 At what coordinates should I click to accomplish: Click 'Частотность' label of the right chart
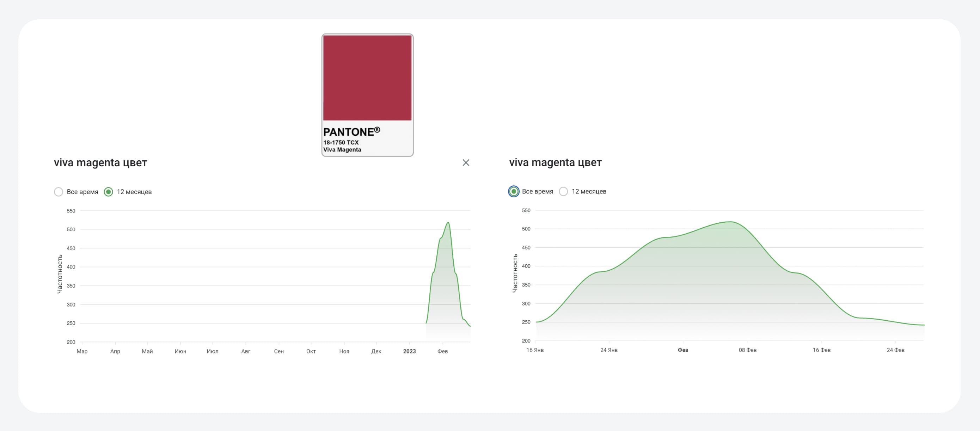[x=515, y=273]
